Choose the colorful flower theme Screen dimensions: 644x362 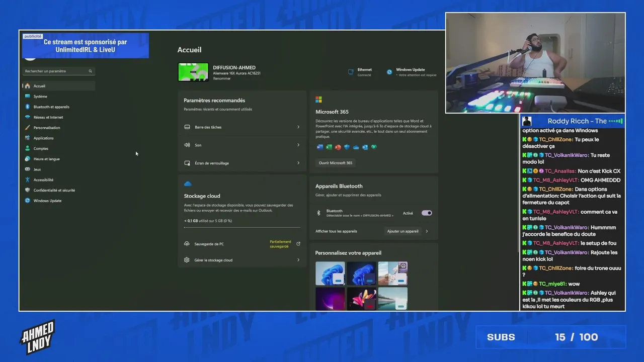[361, 299]
